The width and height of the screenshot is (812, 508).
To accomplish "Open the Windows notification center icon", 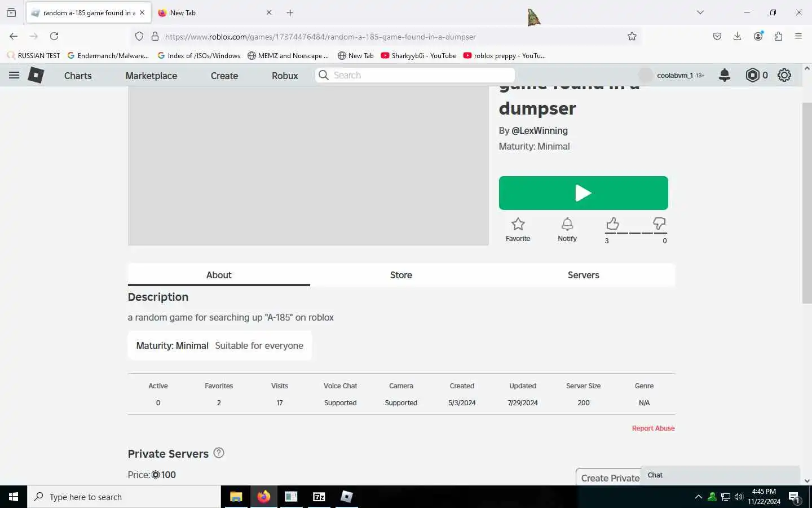I will pyautogui.click(x=794, y=497).
